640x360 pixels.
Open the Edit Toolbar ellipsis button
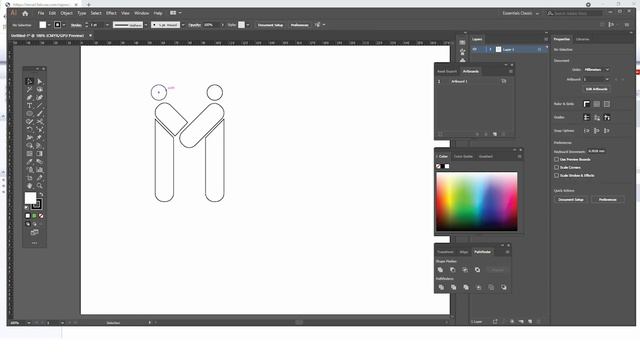(34, 243)
